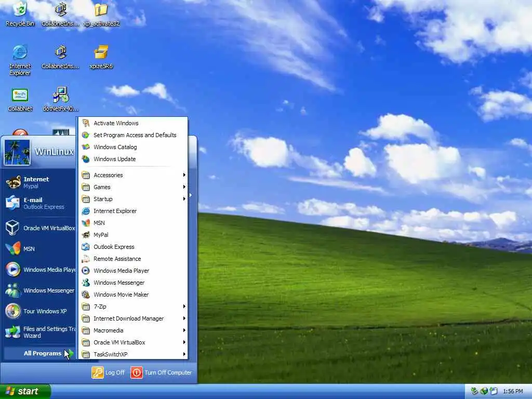Open Windows Catalog menu entry

[133, 147]
